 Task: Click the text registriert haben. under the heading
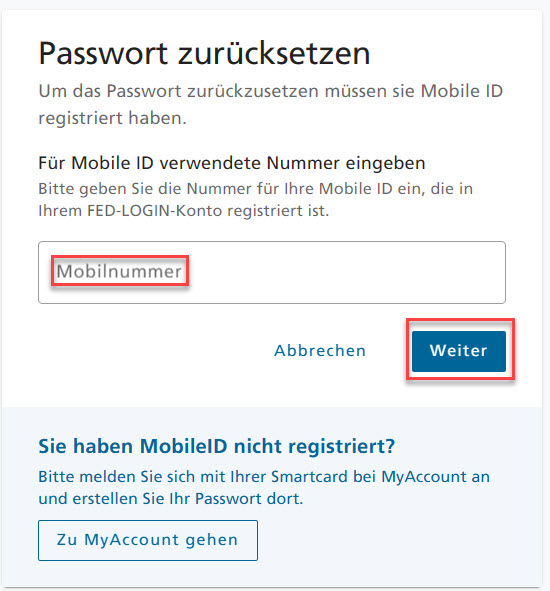[x=112, y=118]
